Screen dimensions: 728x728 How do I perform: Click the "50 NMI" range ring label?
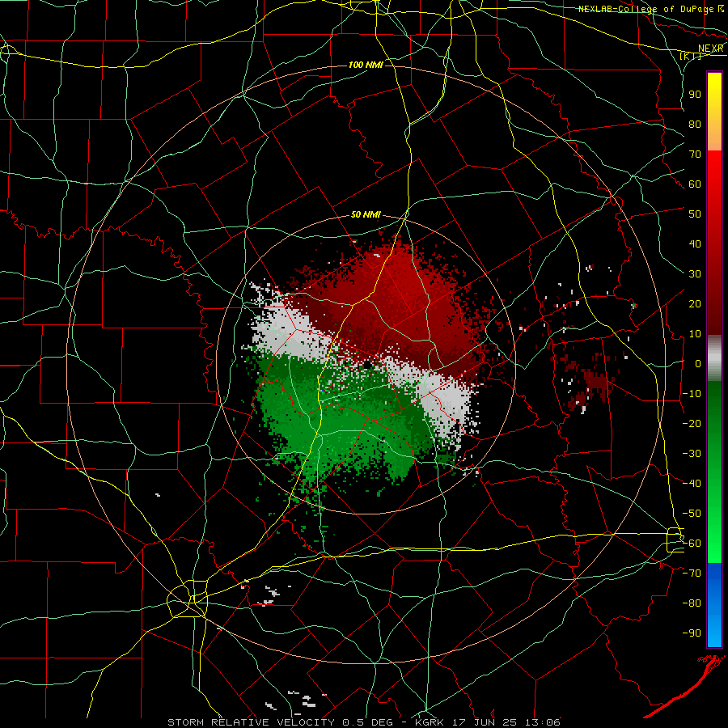(x=366, y=214)
